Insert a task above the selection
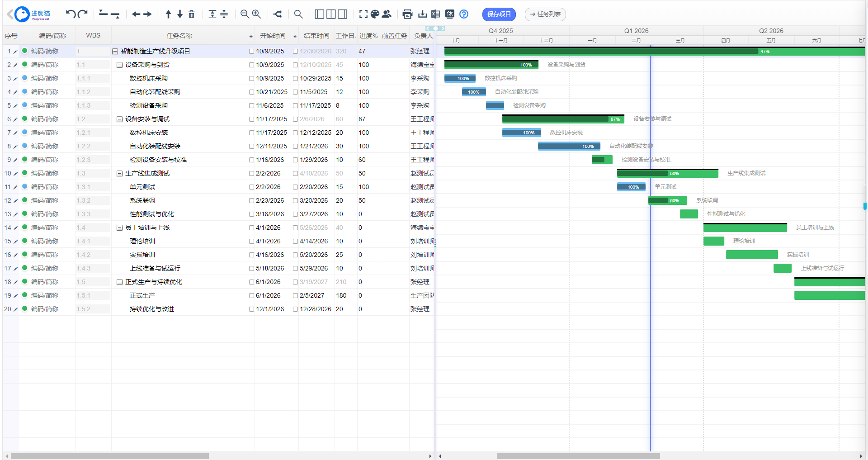The image size is (868, 460). pyautogui.click(x=104, y=14)
